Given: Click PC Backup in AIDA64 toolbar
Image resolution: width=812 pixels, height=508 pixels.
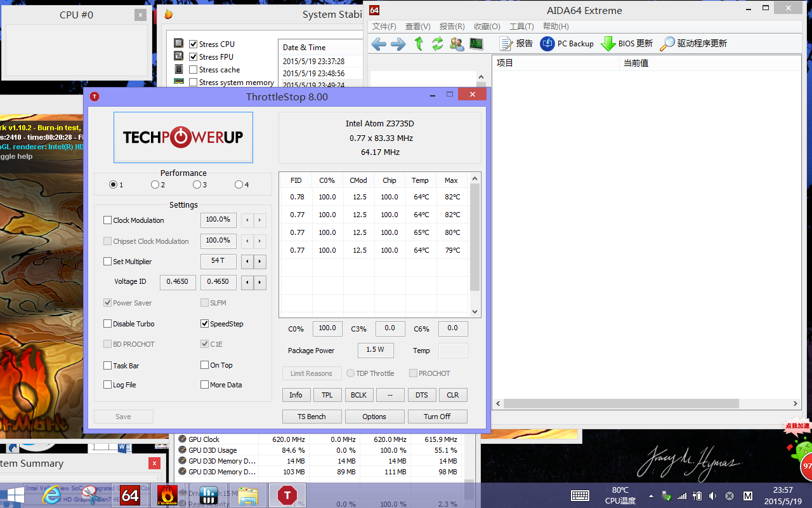Looking at the screenshot, I should coord(567,44).
